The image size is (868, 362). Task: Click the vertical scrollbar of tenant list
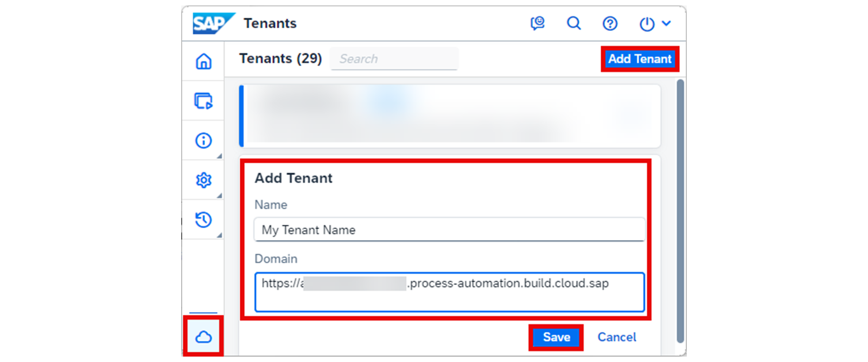680,211
